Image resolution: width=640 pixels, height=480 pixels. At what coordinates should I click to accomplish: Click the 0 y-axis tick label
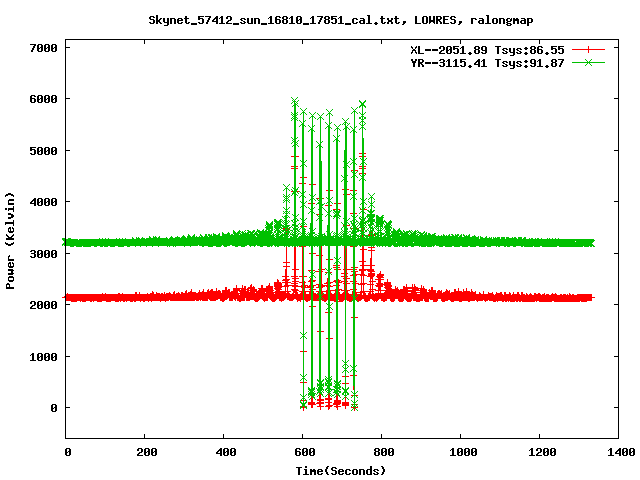(x=54, y=408)
